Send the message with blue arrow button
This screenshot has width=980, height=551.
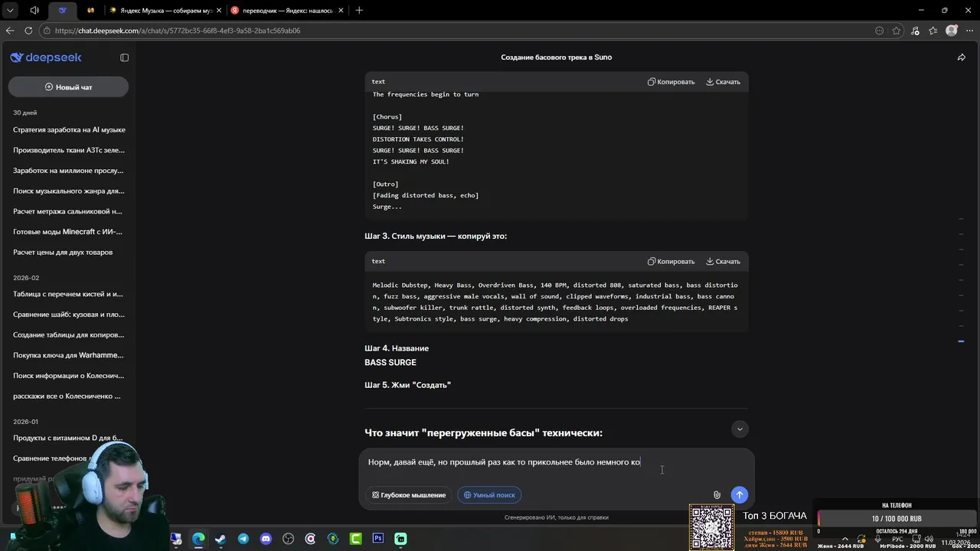(x=739, y=495)
